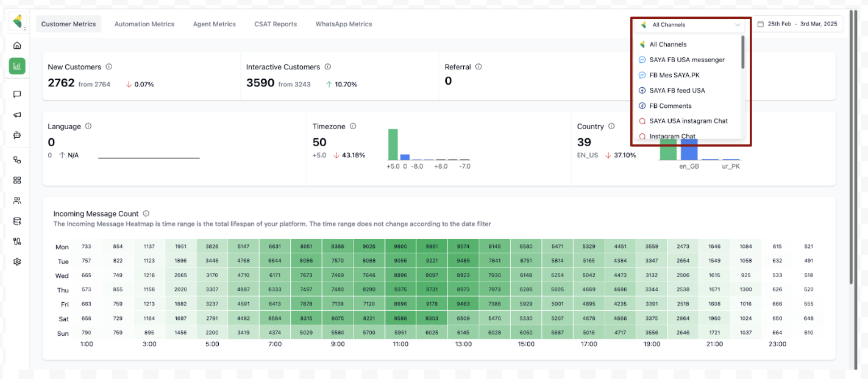
Task: Open the WhatsApp Metrics tab
Action: tap(344, 24)
